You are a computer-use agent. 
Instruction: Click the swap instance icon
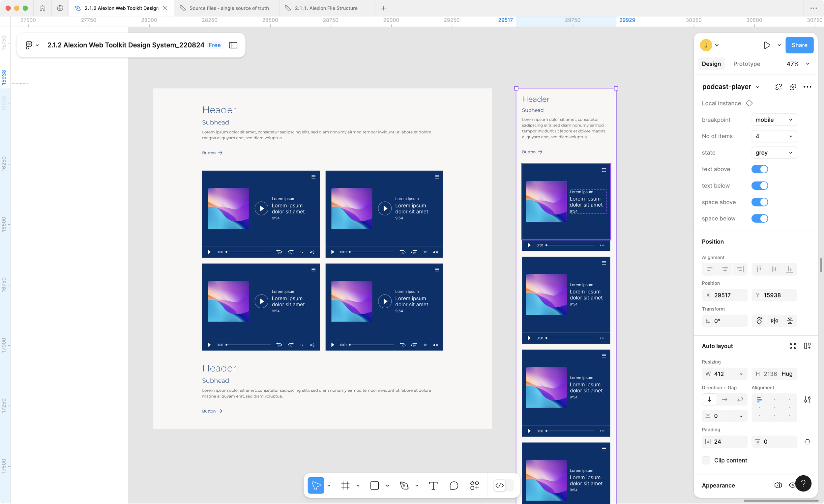(793, 87)
